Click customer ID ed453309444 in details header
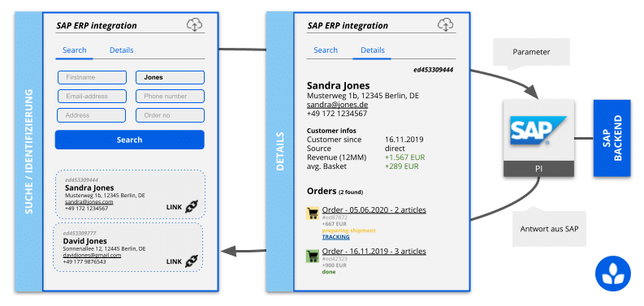Image resolution: width=644 pixels, height=306 pixels. click(433, 70)
